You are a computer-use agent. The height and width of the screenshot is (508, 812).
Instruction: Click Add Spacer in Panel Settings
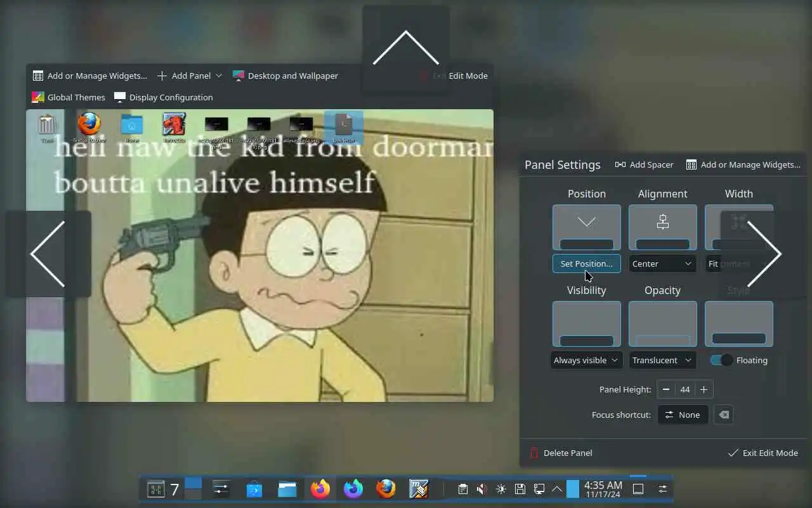tap(644, 164)
